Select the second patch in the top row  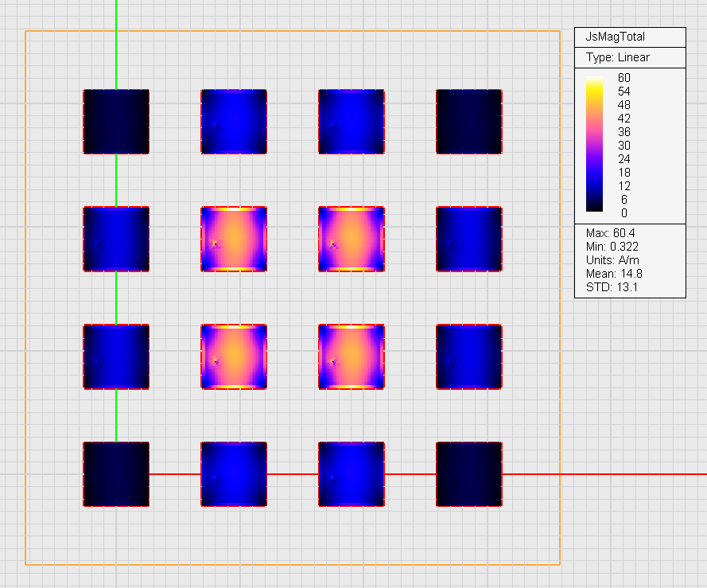click(x=234, y=121)
